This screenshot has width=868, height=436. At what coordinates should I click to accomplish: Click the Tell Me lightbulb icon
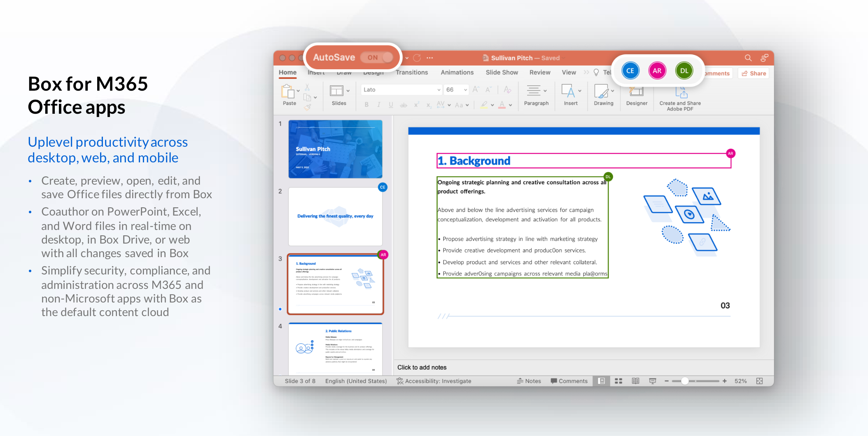pyautogui.click(x=596, y=73)
